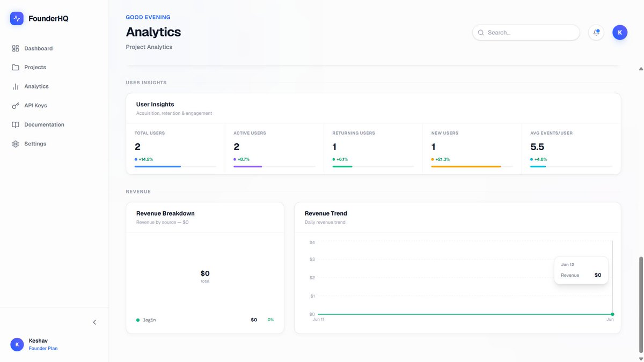644x362 pixels.
Task: Click the "login" revenue source row label
Action: (x=149, y=320)
